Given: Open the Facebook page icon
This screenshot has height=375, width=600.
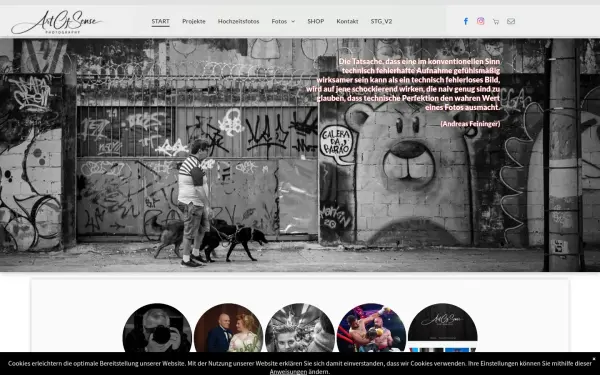Looking at the screenshot, I should click(466, 21).
